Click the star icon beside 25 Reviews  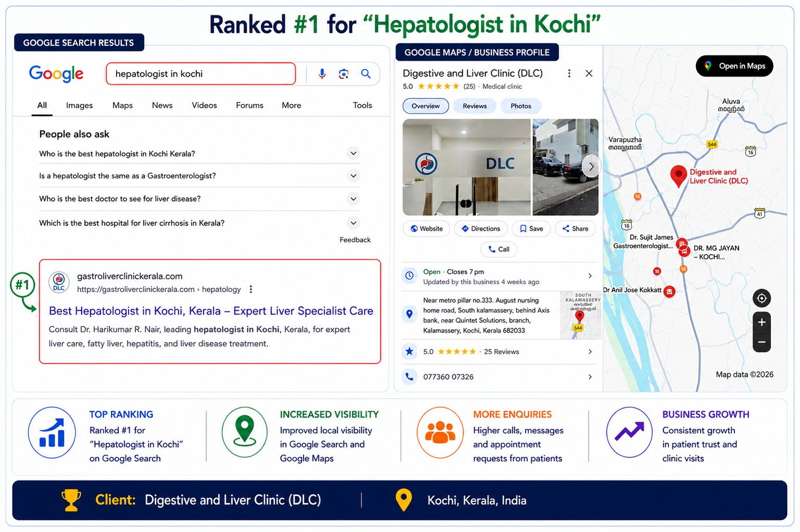click(410, 352)
